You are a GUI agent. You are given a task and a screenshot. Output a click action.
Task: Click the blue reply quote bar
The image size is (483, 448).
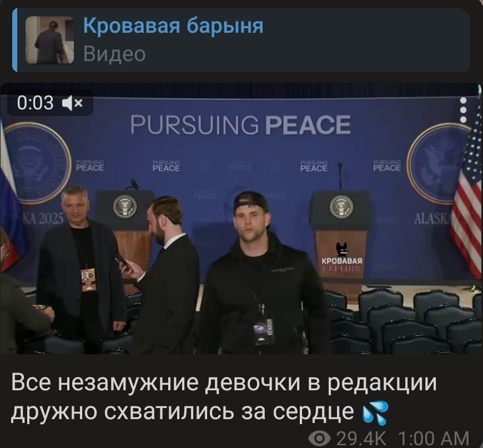14,40
